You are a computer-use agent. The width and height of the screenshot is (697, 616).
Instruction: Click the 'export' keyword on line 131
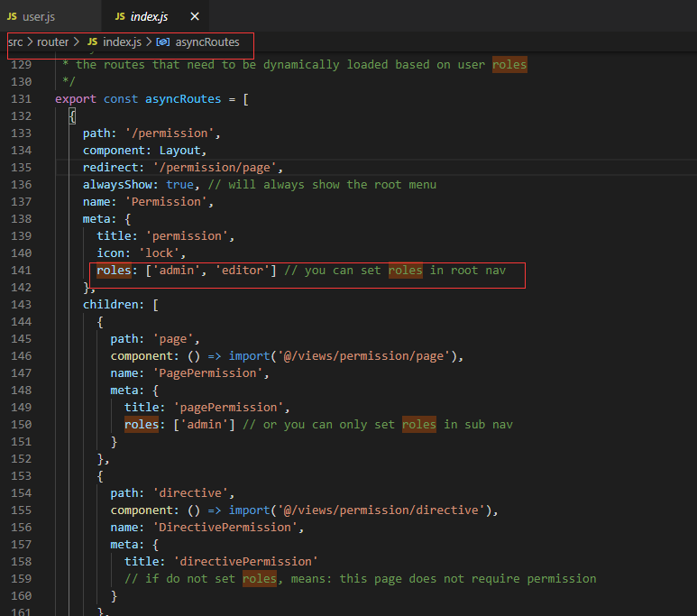pos(76,99)
